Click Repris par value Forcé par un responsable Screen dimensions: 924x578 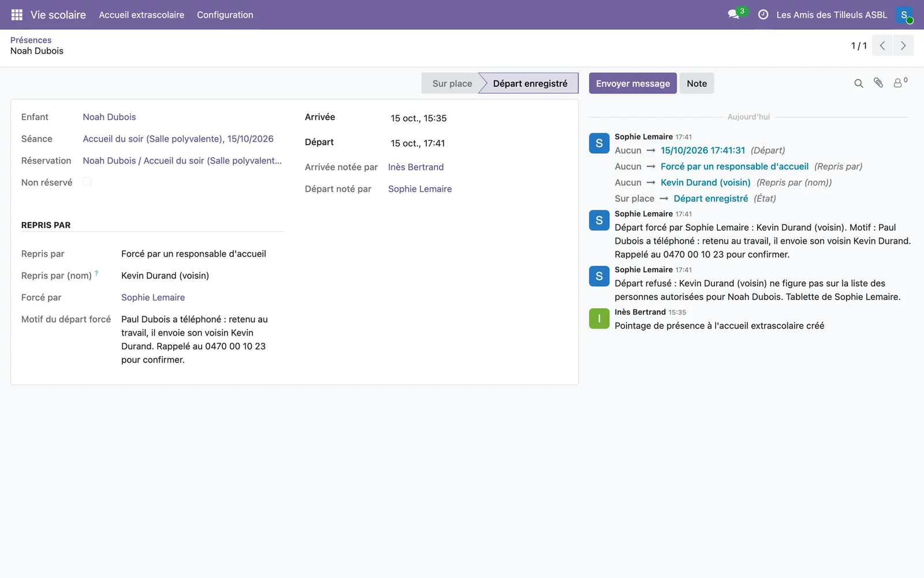(193, 254)
